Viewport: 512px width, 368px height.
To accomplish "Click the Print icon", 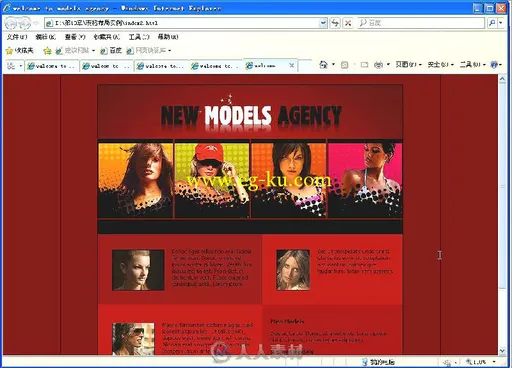I will [378, 65].
